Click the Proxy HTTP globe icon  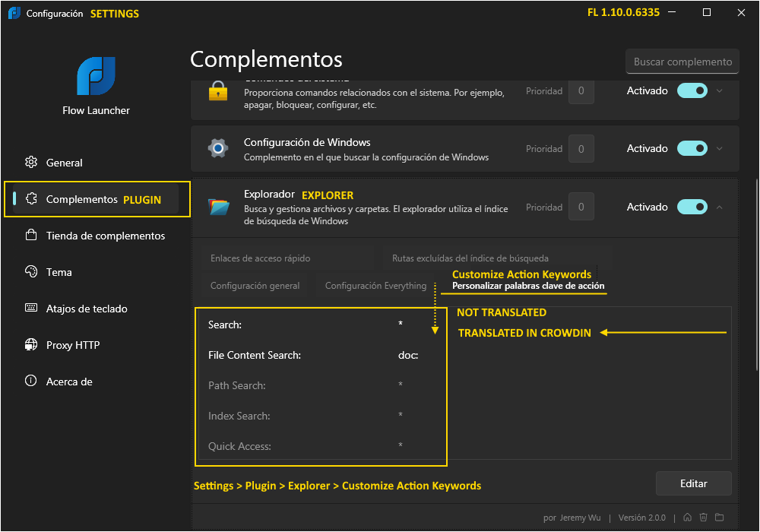tap(31, 344)
